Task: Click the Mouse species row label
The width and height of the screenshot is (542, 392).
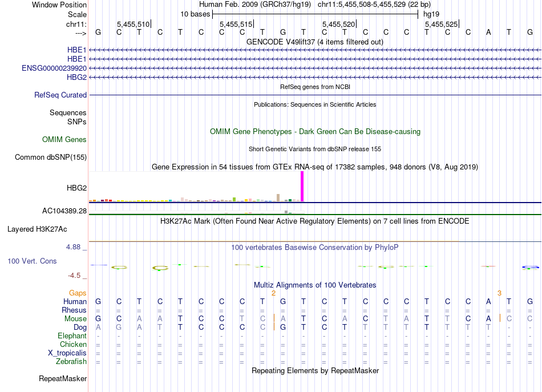Action: point(75,319)
